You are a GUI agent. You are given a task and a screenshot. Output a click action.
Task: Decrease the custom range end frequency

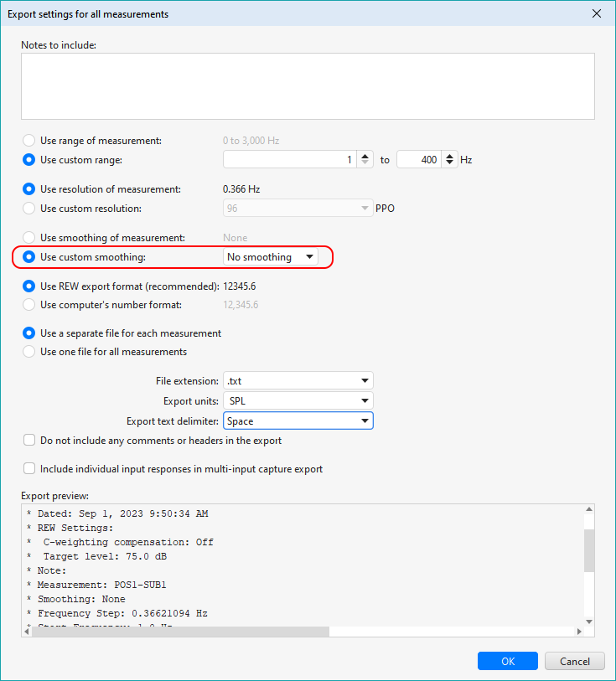(x=449, y=163)
